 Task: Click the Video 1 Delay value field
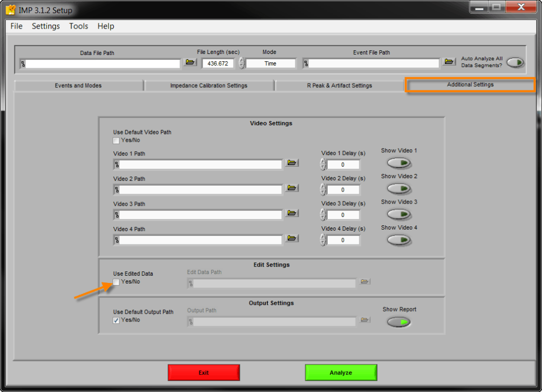(x=343, y=165)
